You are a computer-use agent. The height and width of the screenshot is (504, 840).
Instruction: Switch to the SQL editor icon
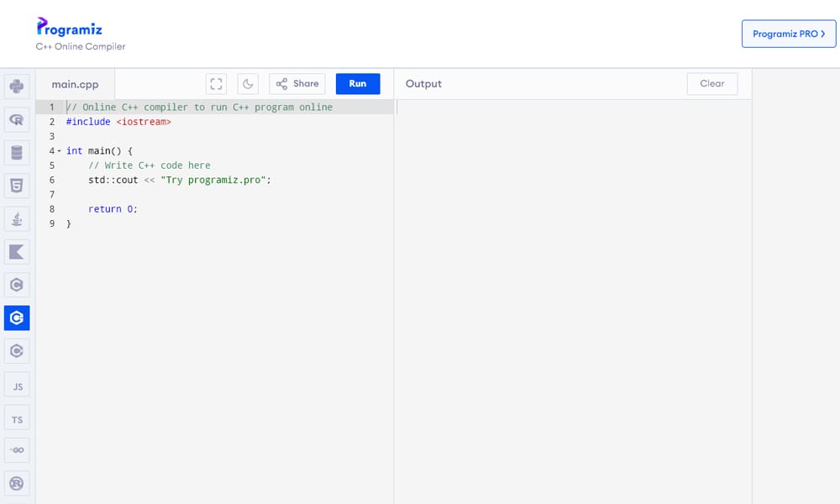17,152
